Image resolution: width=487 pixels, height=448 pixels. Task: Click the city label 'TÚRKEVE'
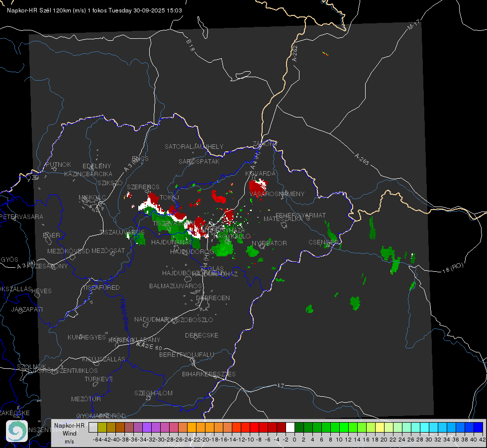point(98,379)
